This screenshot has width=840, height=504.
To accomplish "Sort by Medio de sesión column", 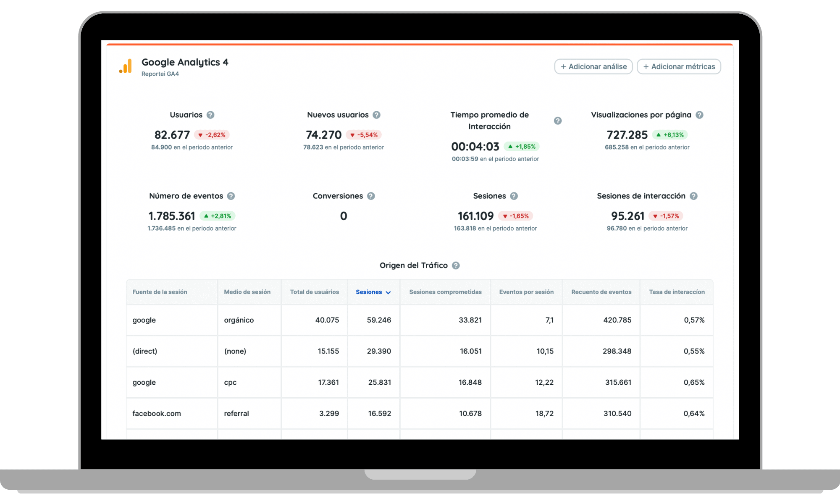I will [x=247, y=292].
